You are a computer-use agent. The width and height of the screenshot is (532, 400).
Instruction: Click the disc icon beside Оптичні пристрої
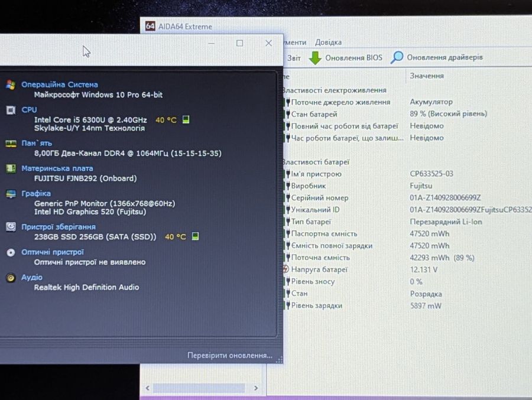tap(11, 252)
